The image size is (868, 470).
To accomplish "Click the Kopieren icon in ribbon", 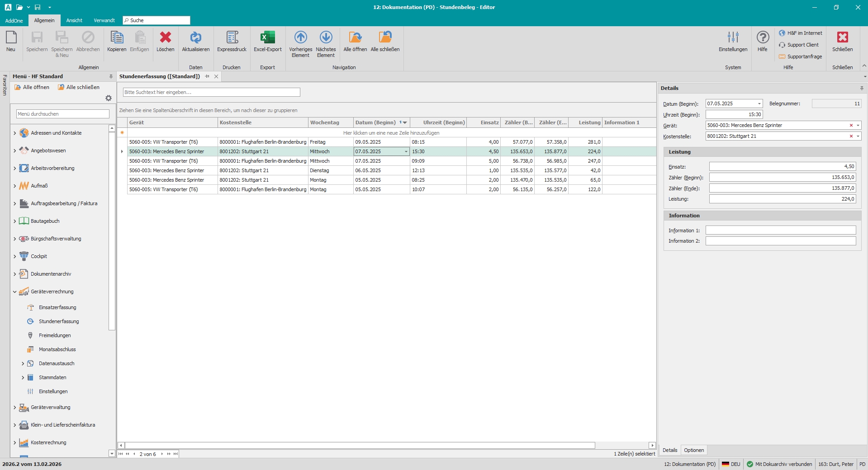I will (x=117, y=38).
